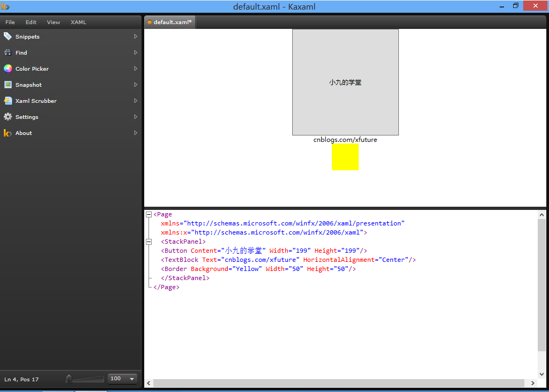Click the editor scroll up arrow
Screen dimensions: 549x392
click(x=541, y=215)
